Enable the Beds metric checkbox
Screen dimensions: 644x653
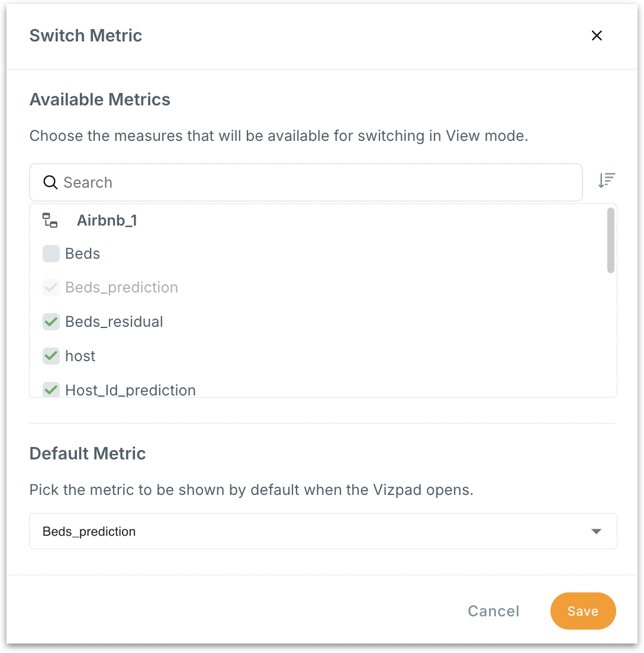click(x=51, y=254)
